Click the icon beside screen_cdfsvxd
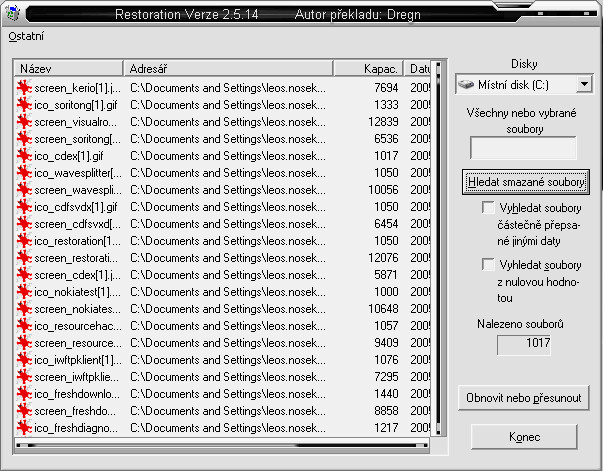 (x=24, y=223)
